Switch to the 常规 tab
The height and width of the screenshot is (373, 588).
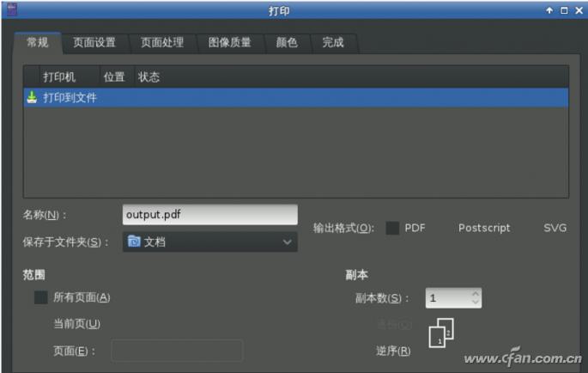click(38, 42)
